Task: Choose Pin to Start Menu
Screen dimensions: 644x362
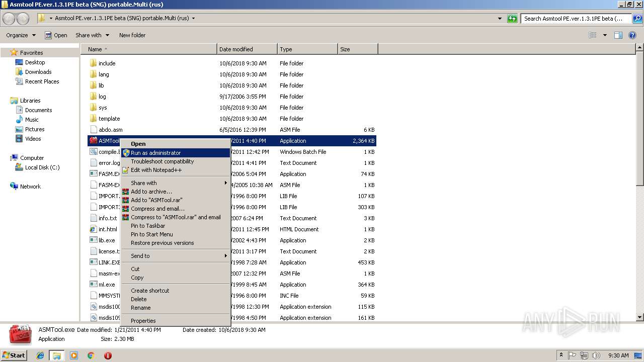Action: click(176, 234)
